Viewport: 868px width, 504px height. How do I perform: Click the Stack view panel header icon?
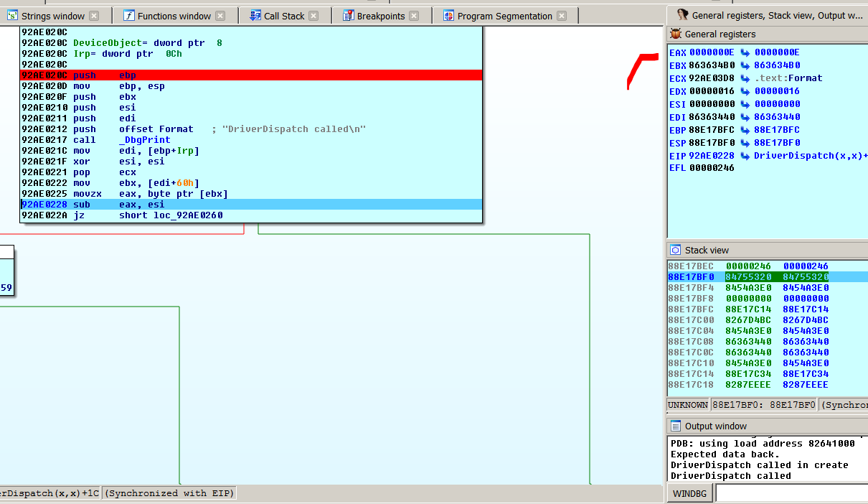pos(676,250)
